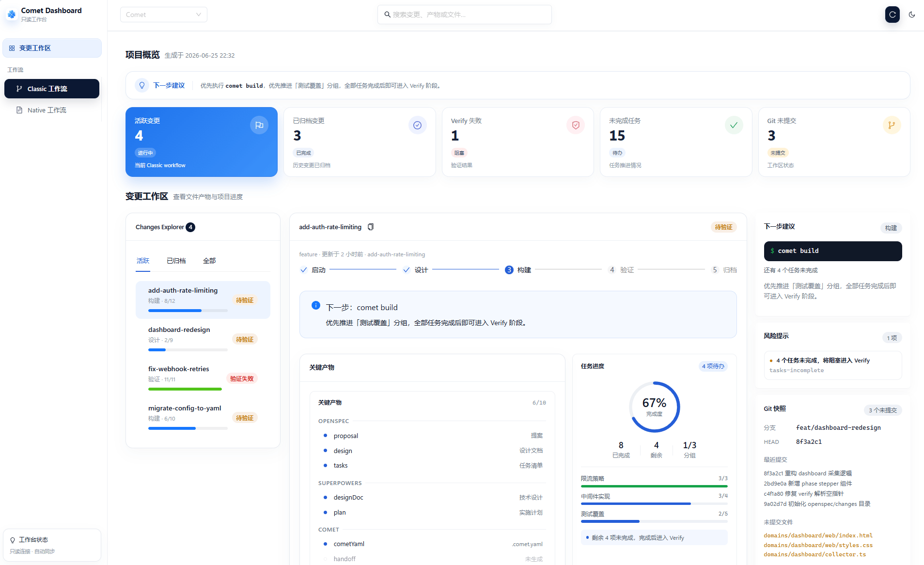Open the designDoc artifact row
Image resolution: width=924 pixels, height=565 pixels.
432,497
